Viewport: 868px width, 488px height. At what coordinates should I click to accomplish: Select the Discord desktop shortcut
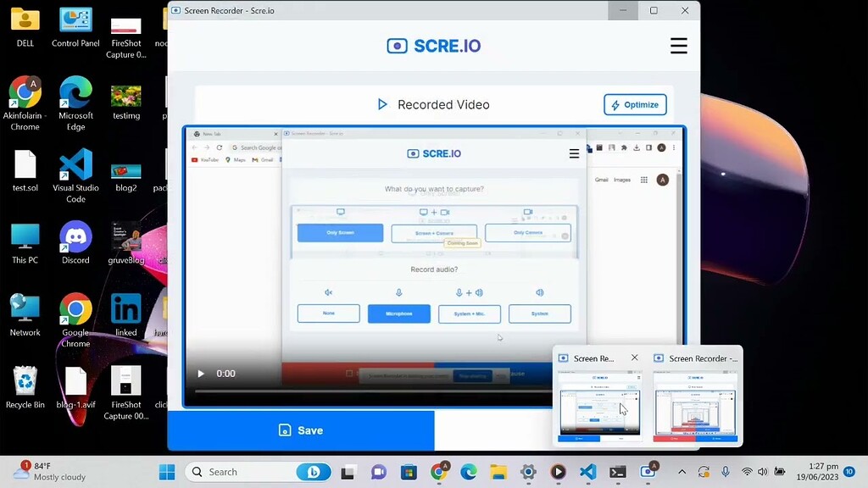[75, 243]
